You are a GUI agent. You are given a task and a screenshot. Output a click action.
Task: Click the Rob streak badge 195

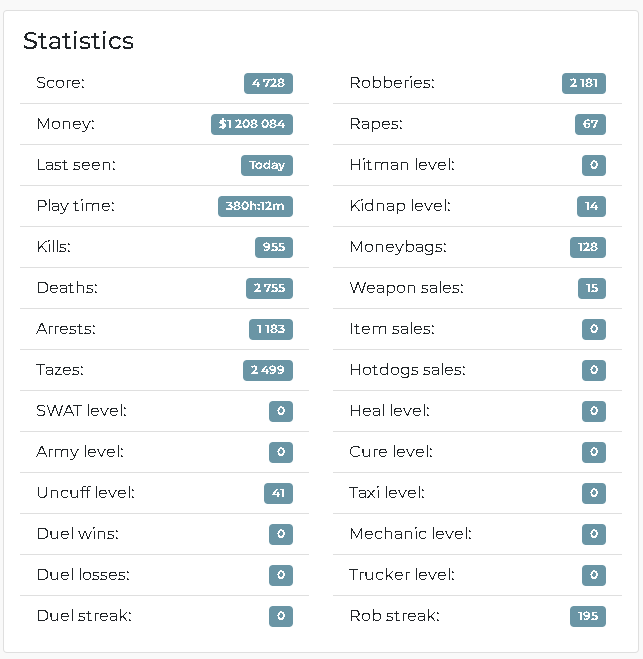pyautogui.click(x=588, y=616)
